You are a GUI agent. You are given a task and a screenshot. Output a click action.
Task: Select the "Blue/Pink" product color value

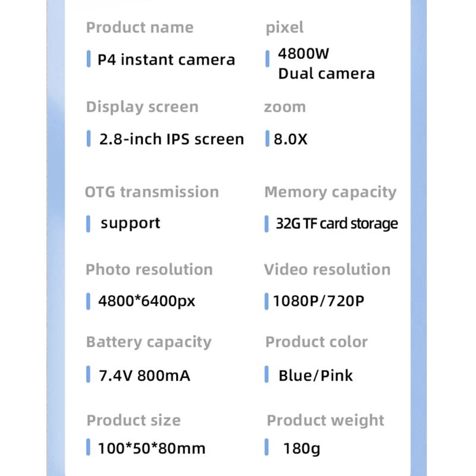(315, 376)
